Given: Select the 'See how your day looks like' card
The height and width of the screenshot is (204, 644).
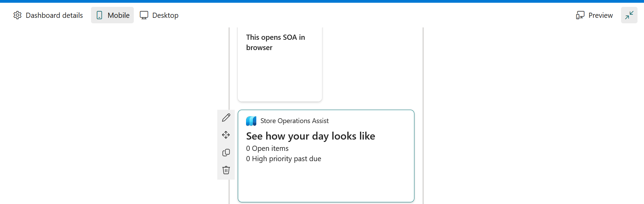Looking at the screenshot, I should [326, 156].
